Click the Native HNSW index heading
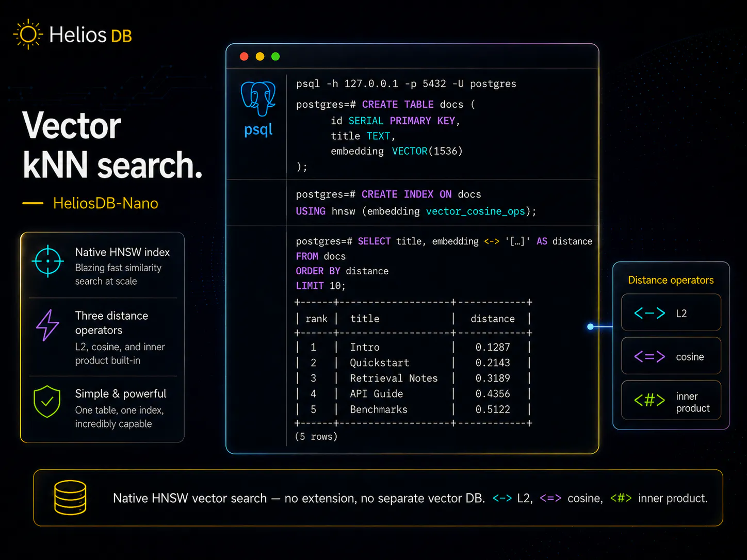Screen dimensions: 747x560 tap(122, 252)
